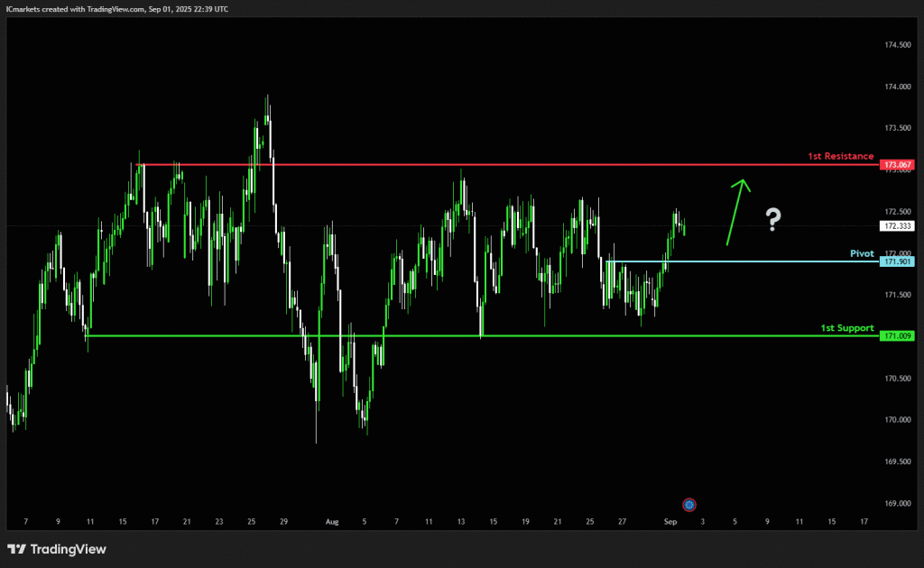Click the green upward arrow drawing
This screenshot has width=924, height=568.
coord(738,212)
